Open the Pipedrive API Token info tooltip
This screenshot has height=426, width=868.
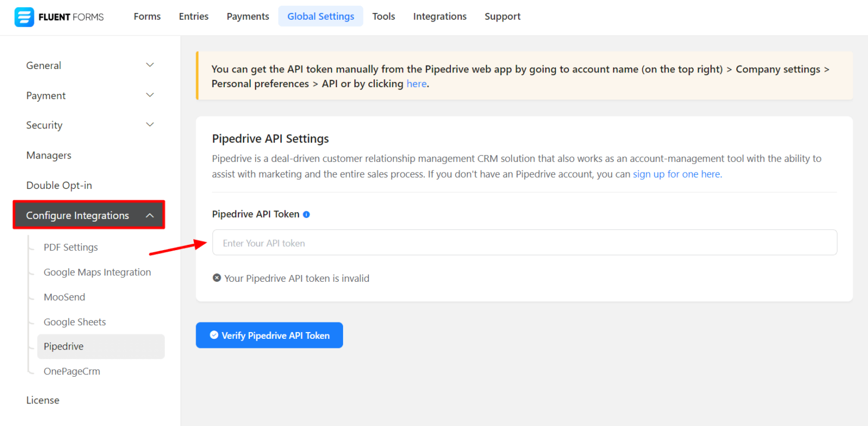pyautogui.click(x=306, y=214)
